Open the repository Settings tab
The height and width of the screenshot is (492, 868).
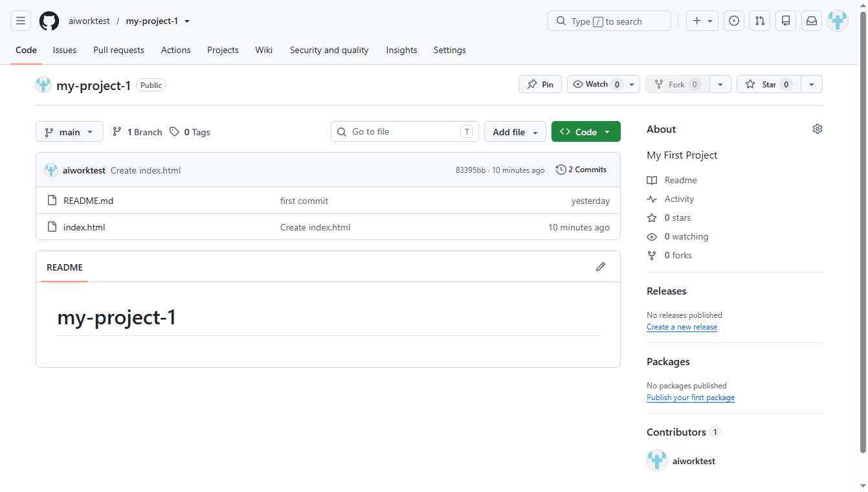click(x=450, y=50)
